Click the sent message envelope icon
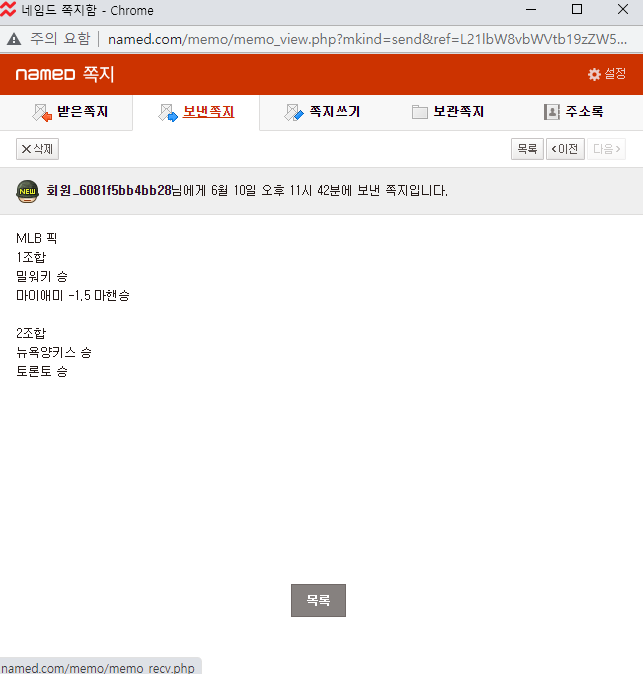The width and height of the screenshot is (643, 674). [168, 113]
